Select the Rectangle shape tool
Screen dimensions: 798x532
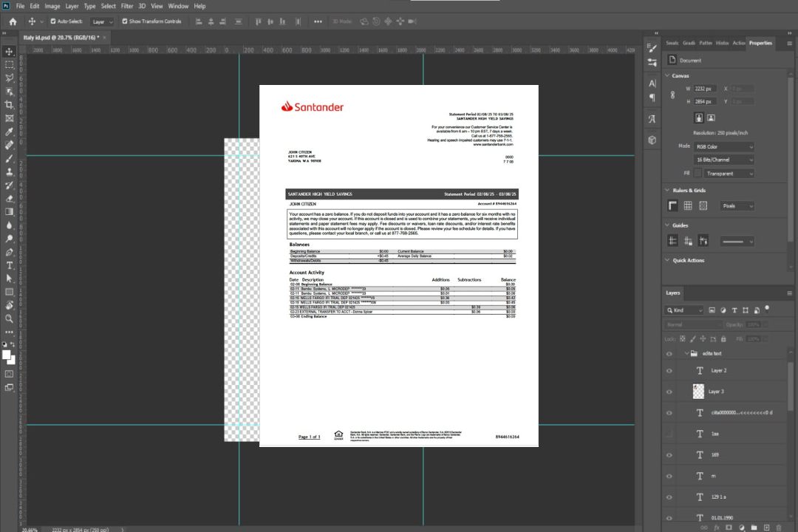(x=9, y=292)
